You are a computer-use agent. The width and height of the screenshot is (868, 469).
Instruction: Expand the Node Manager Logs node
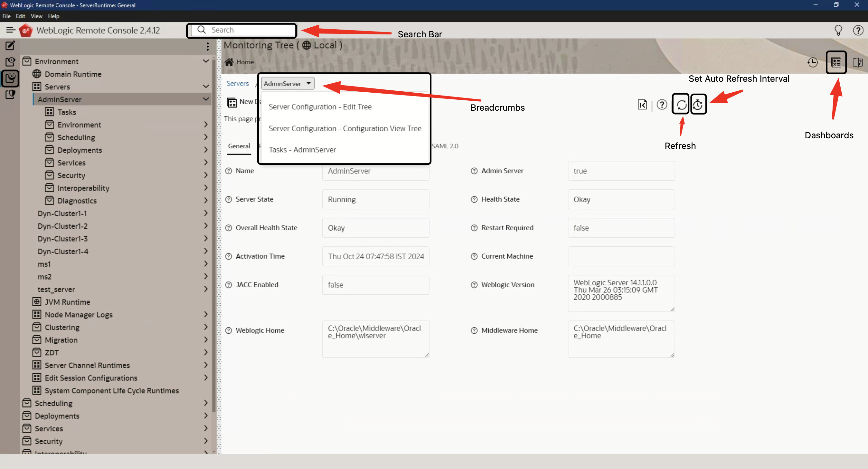(x=205, y=315)
